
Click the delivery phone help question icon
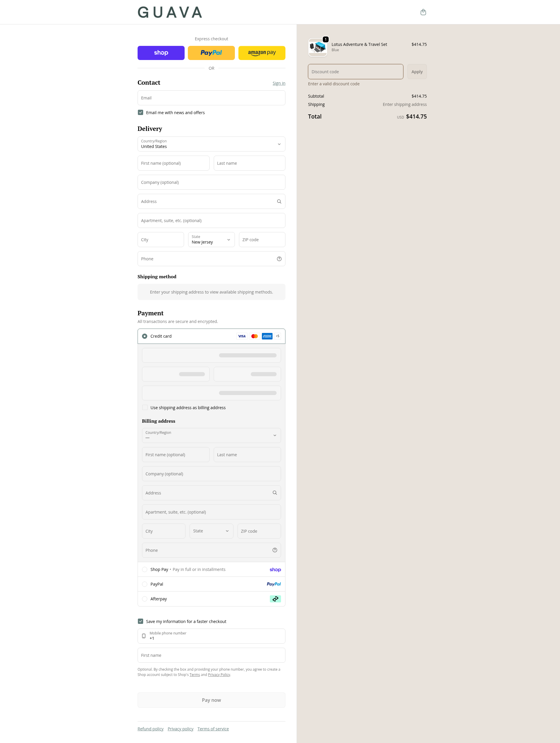(279, 259)
